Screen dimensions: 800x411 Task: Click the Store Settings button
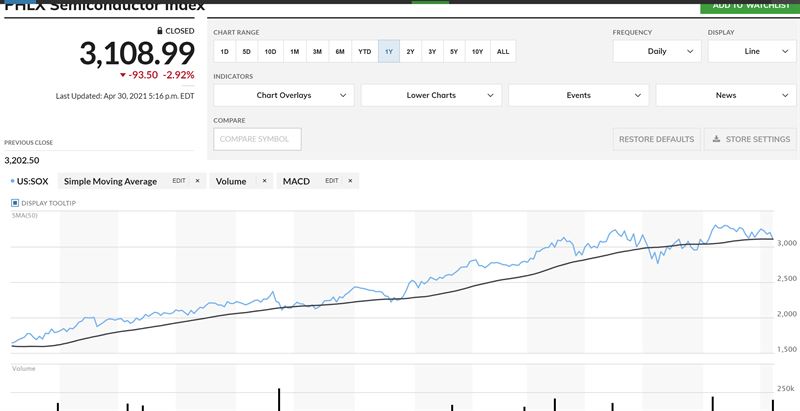tap(751, 139)
